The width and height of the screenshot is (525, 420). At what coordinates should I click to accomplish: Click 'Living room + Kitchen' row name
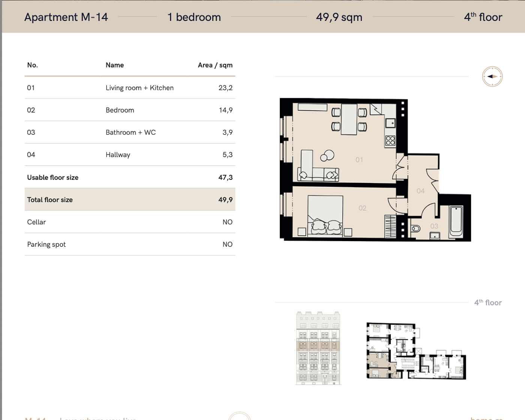point(139,88)
